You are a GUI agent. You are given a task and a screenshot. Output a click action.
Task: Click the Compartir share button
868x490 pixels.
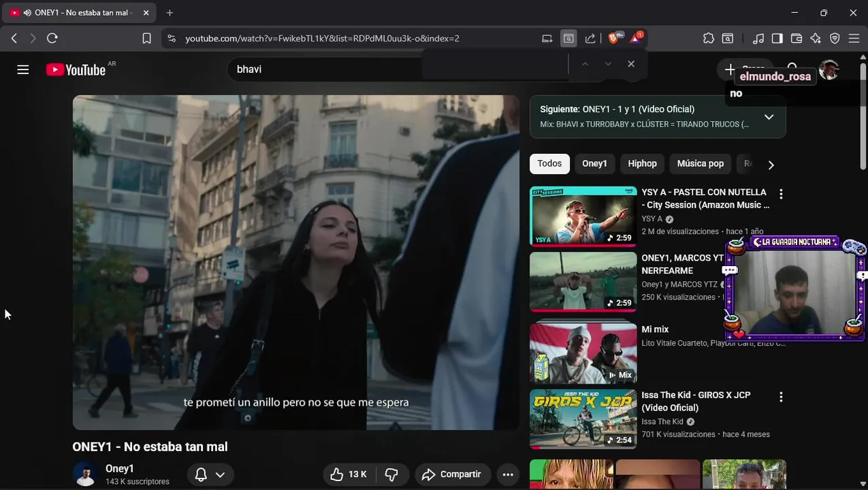pos(451,474)
